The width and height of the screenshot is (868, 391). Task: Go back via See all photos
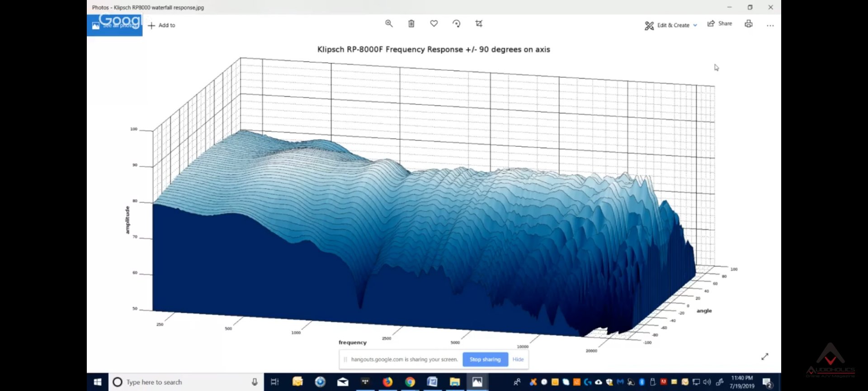(115, 25)
